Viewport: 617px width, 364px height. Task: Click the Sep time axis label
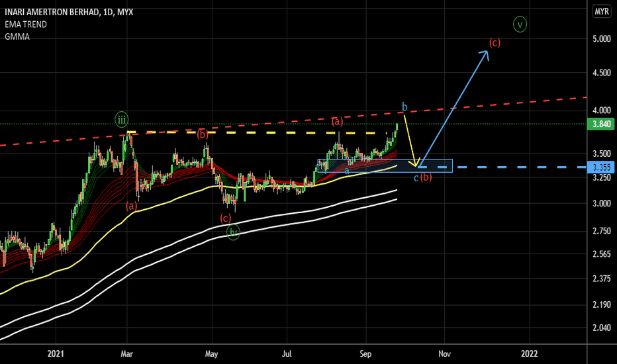(x=365, y=354)
